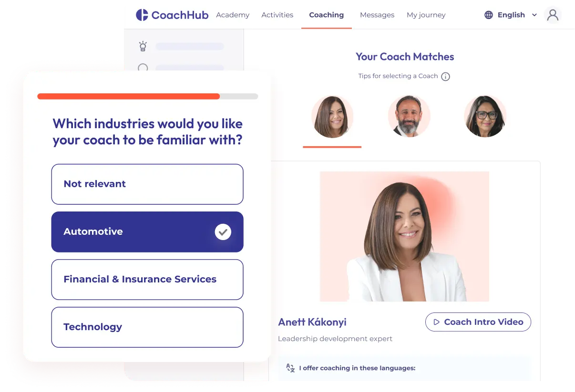The height and width of the screenshot is (392, 575).
Task: Click the play icon in Coach Intro Video
Action: tap(436, 322)
